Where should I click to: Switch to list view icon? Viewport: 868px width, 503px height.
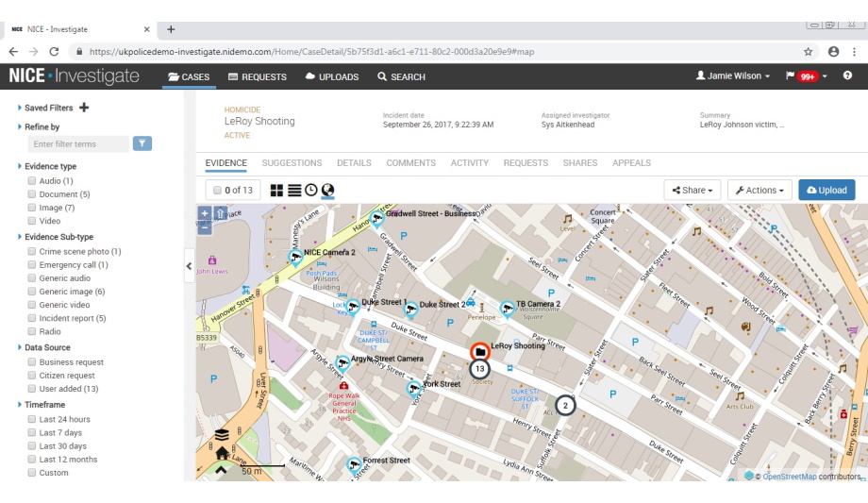pos(293,191)
